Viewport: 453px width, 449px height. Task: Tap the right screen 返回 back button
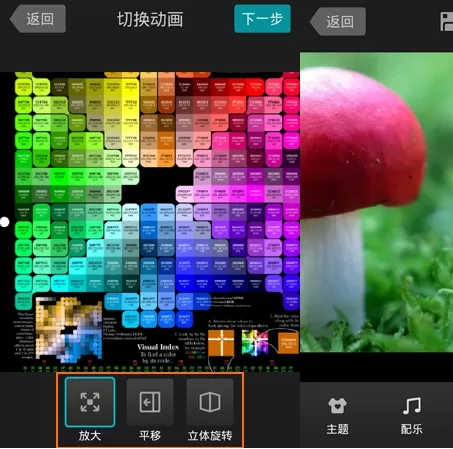pyautogui.click(x=338, y=22)
